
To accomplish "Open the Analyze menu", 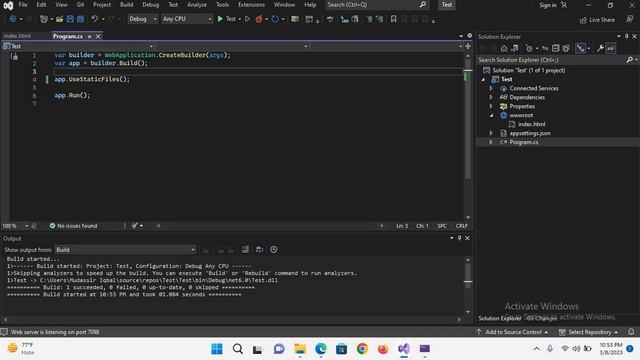I will pyautogui.click(x=197, y=4).
